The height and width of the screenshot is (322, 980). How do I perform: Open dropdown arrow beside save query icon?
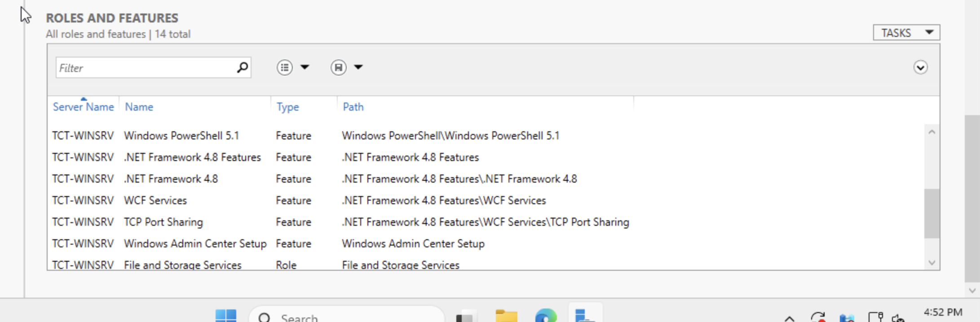click(x=358, y=67)
